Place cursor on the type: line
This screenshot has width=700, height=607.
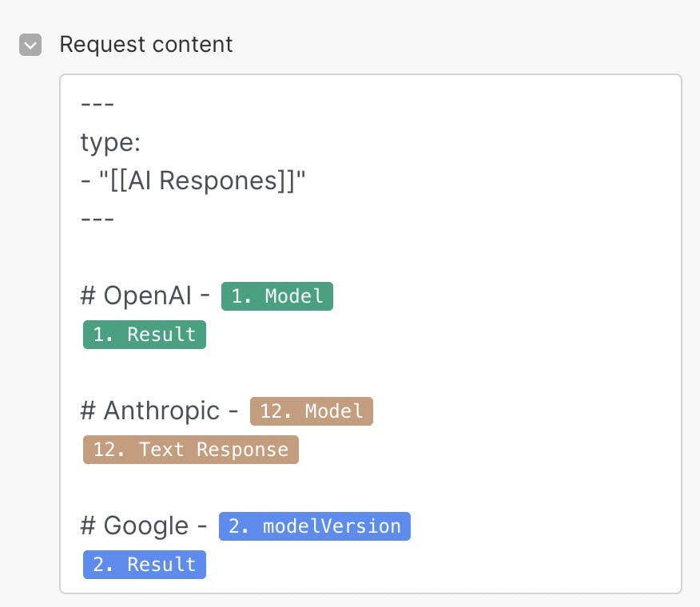[110, 143]
